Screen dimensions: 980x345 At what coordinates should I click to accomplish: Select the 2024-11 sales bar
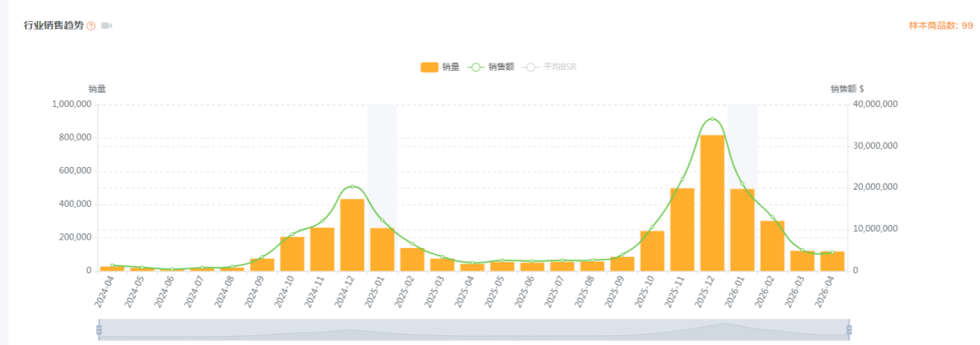322,250
